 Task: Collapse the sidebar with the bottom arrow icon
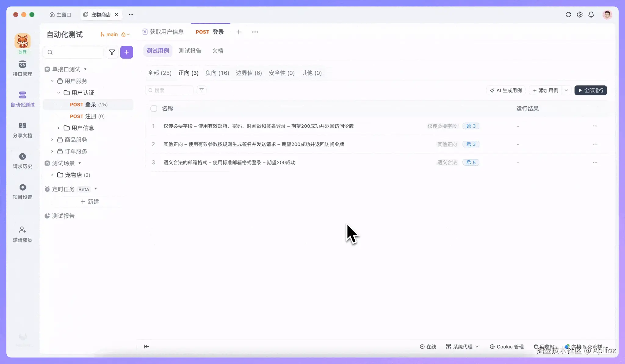[x=146, y=347]
